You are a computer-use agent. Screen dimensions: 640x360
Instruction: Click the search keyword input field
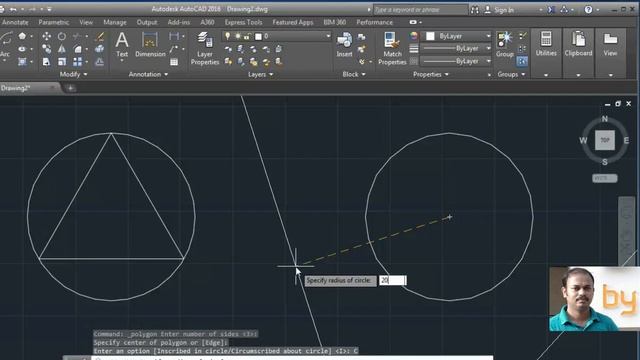(420, 9)
